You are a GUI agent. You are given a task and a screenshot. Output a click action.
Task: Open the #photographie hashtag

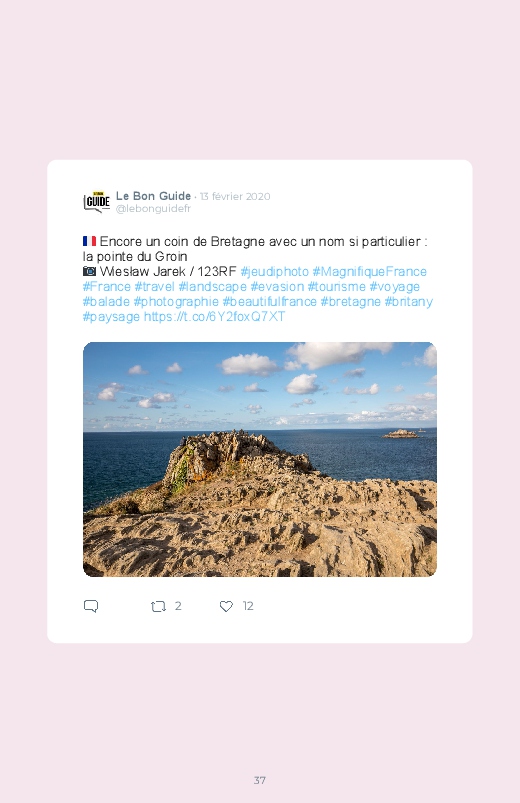[x=176, y=302]
